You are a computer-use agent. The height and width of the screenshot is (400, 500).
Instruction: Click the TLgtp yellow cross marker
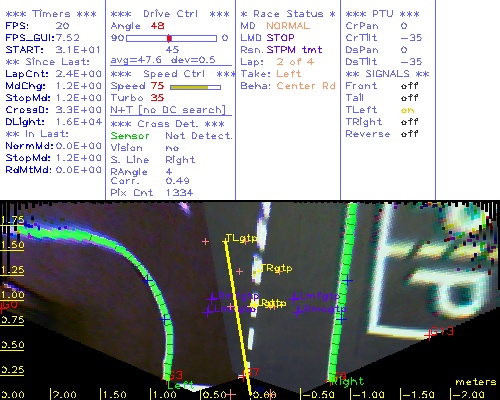226,241
